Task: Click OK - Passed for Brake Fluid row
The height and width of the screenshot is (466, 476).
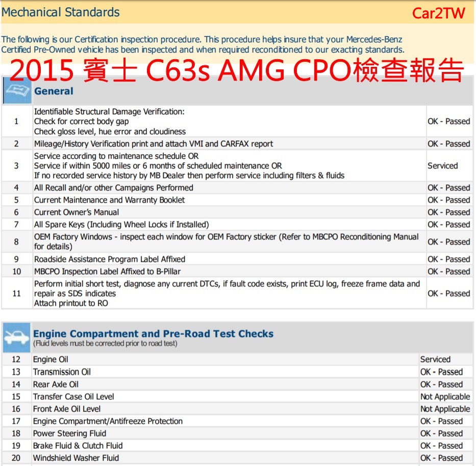Action: tap(441, 446)
